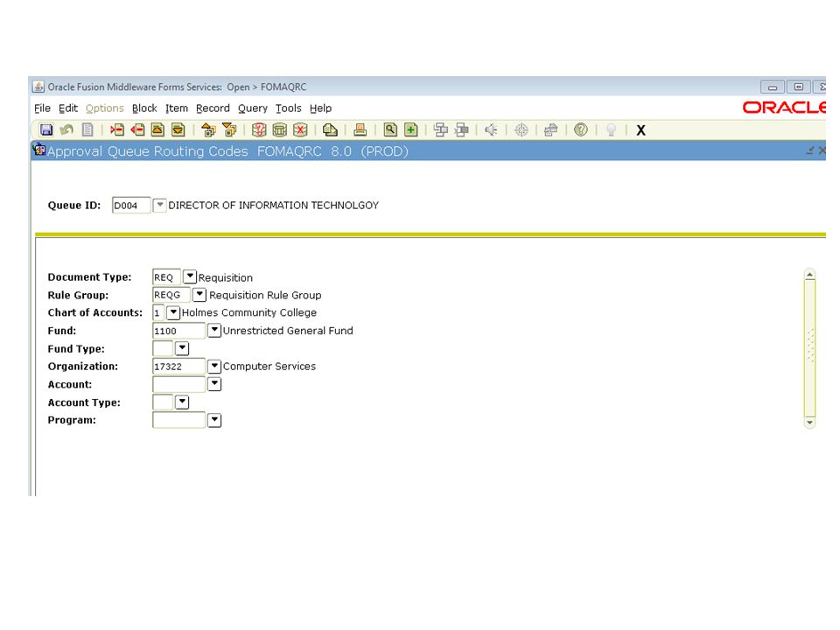Click the Workflow submit icon

(441, 129)
